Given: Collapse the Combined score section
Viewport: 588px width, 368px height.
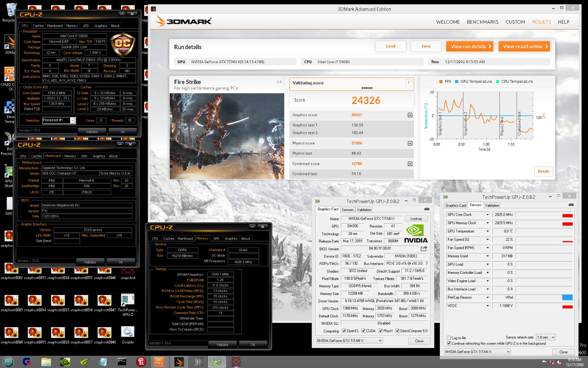Looking at the screenshot, I should pos(410,164).
